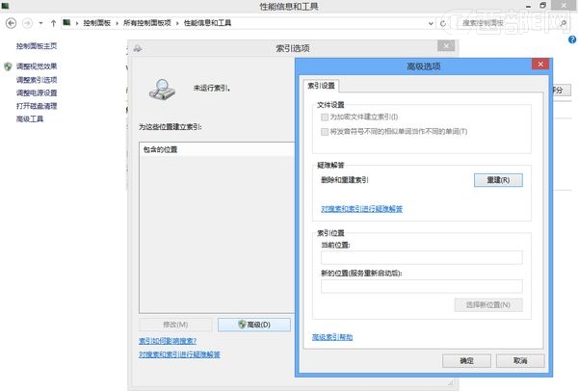Click the 确定 button

pyautogui.click(x=467, y=360)
